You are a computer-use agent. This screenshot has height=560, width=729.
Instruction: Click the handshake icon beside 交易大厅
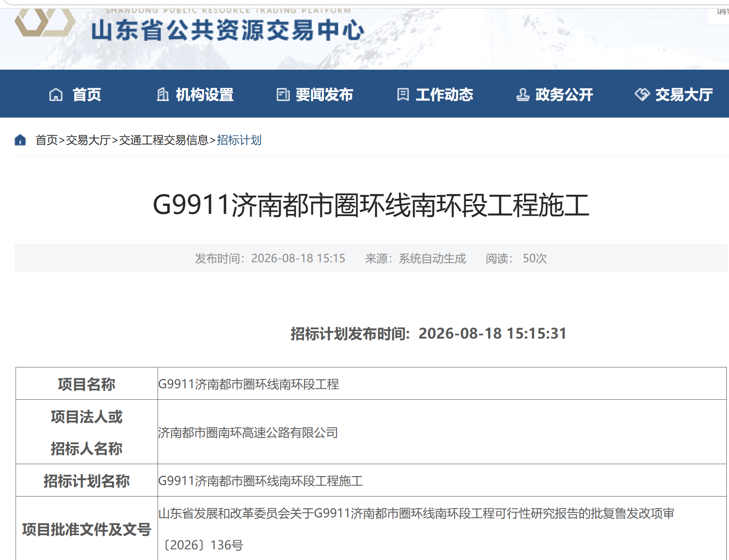(x=642, y=95)
